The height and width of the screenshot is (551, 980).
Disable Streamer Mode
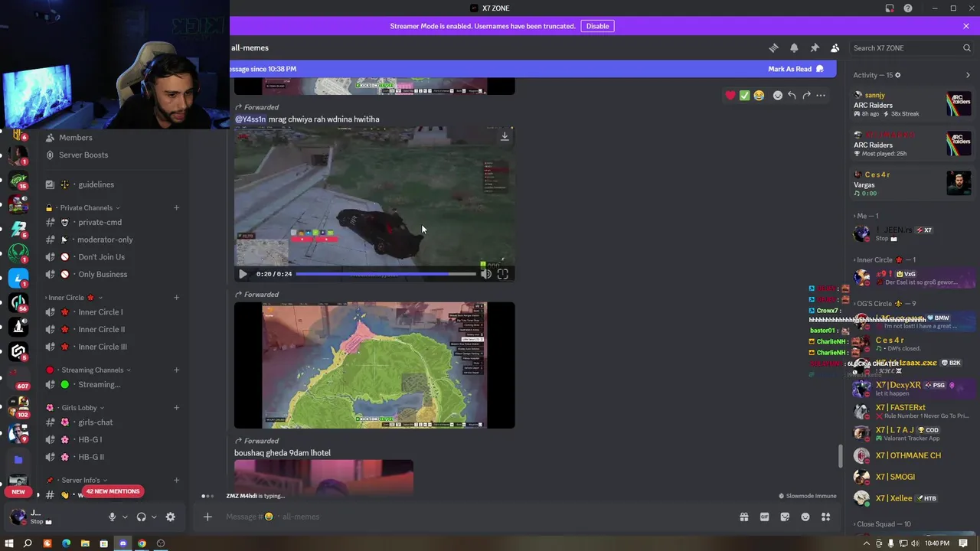pos(597,26)
